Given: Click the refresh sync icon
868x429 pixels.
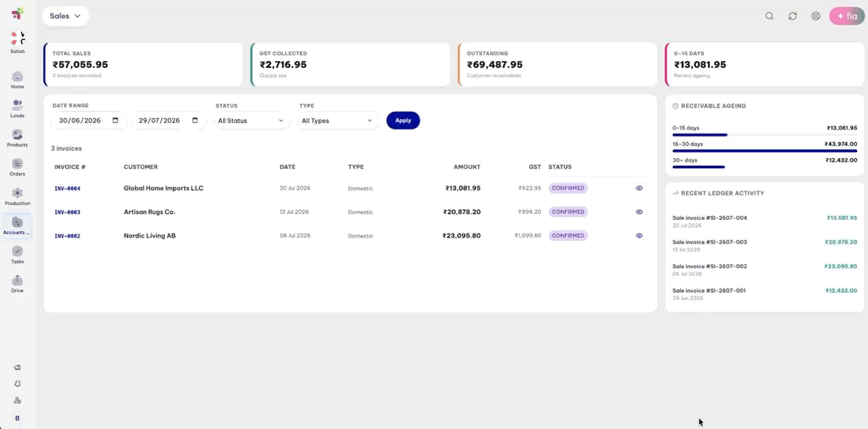Looking at the screenshot, I should (792, 16).
